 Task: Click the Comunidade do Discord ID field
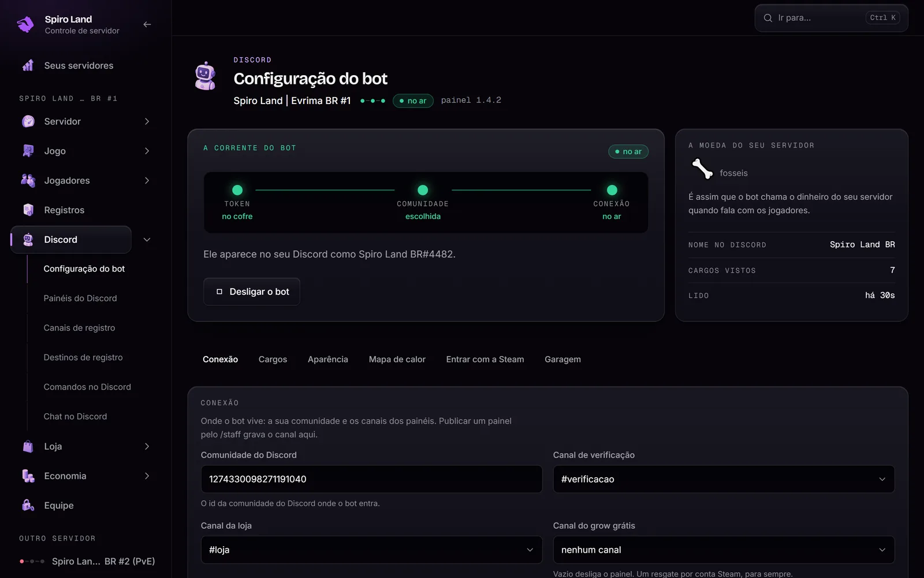click(371, 479)
